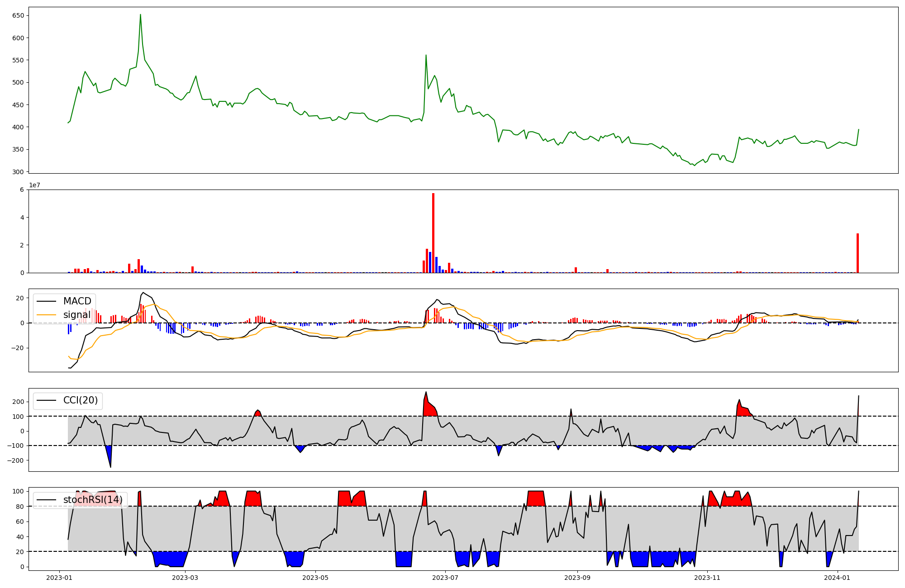The width and height of the screenshot is (905, 588).
Task: Click the -20 tick on the MACD axis
Action: 18,348
